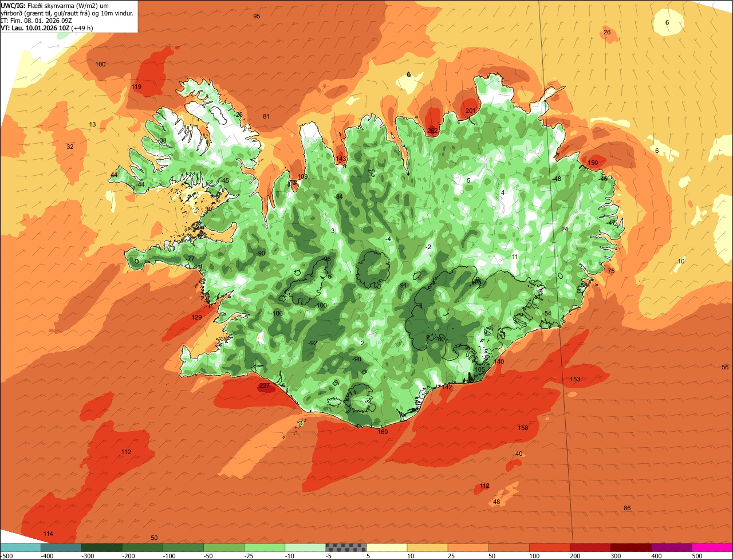Select the dark maroon swatch between 300 and 400
733x560 pixels.
coord(630,547)
